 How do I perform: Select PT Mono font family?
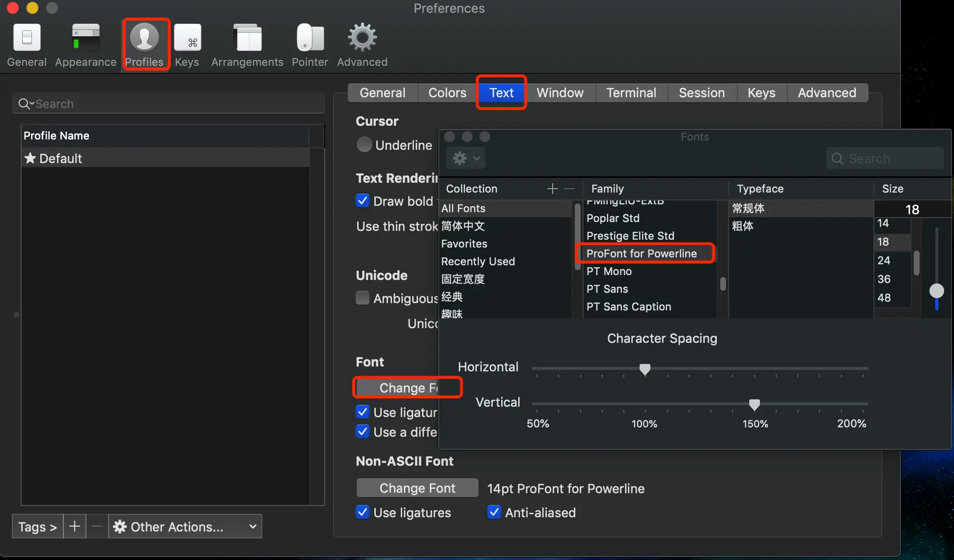pos(609,271)
